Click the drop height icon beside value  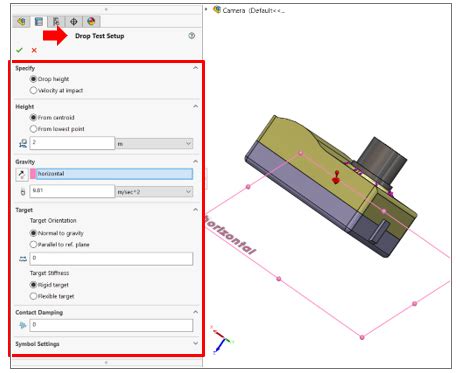coord(23,144)
